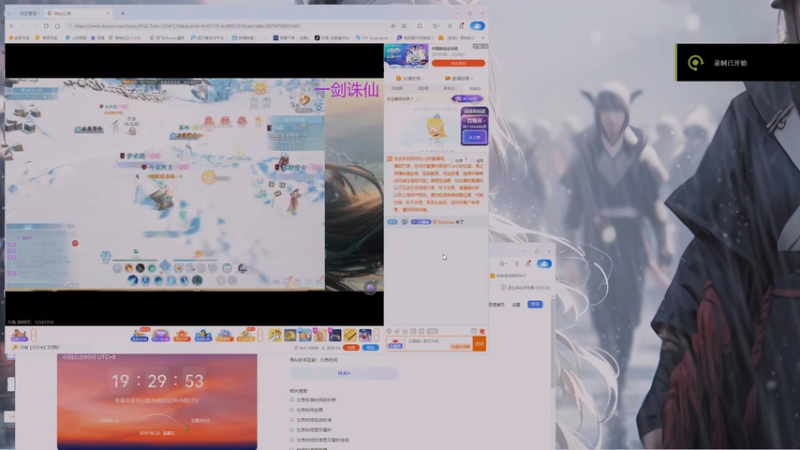Image resolution: width=800 pixels, height=450 pixels.
Task: Open the red gift icon at chat toolbar right
Action: pyautogui.click(x=482, y=332)
